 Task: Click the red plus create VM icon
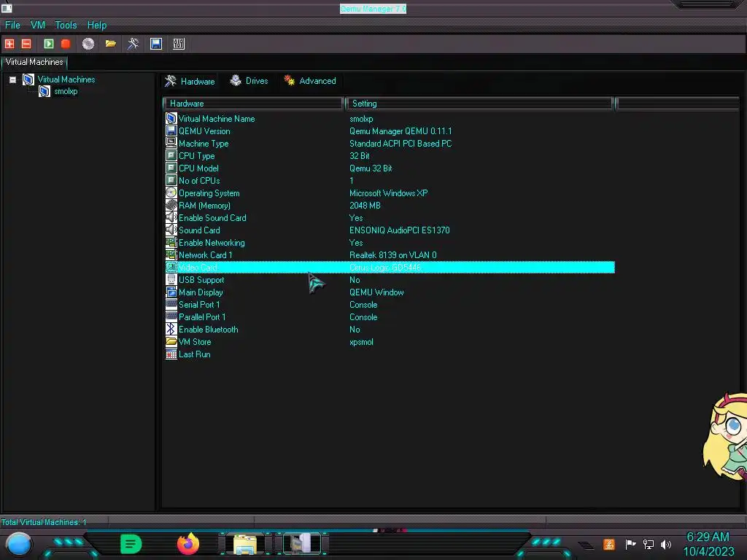(9, 44)
